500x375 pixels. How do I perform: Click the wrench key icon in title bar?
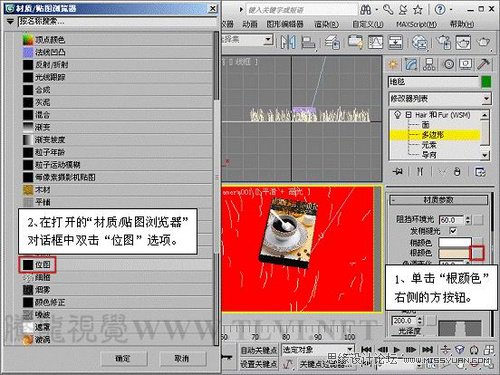pyautogui.click(x=388, y=10)
